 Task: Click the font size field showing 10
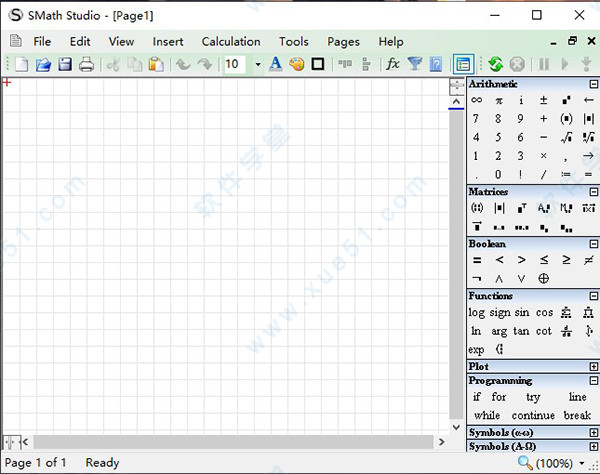click(x=235, y=64)
